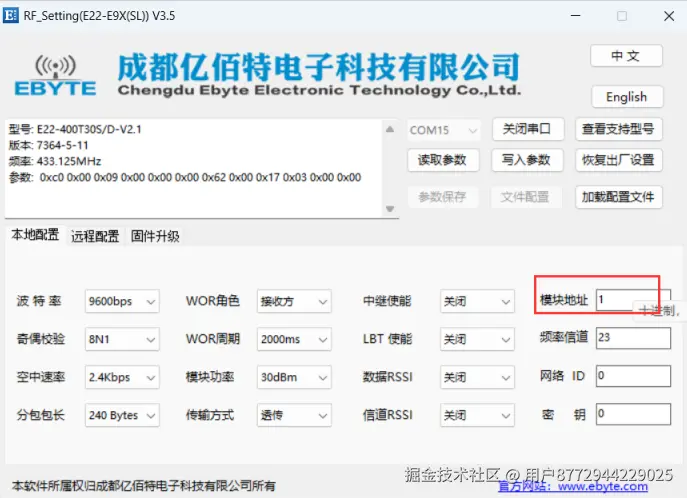Open the WOR周期 2000ms dropdown

tap(294, 339)
